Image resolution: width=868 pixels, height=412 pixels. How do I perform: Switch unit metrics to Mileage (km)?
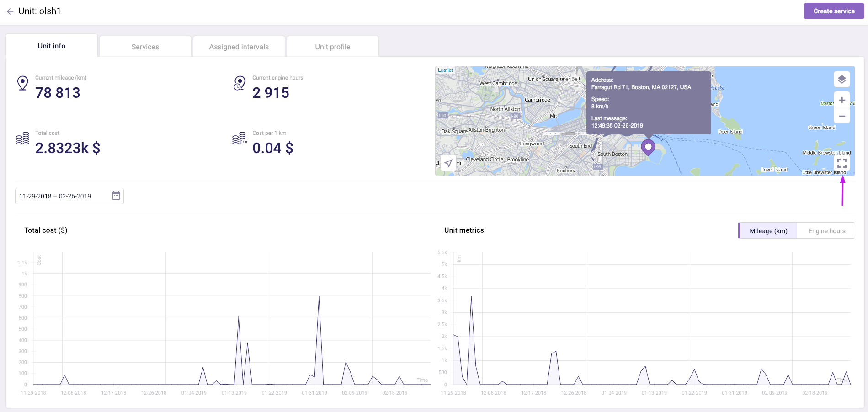(768, 231)
